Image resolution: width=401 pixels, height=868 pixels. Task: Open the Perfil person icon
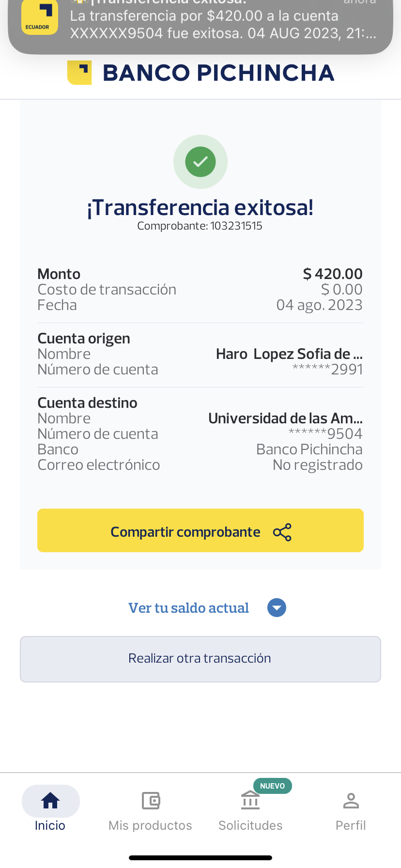point(351,801)
